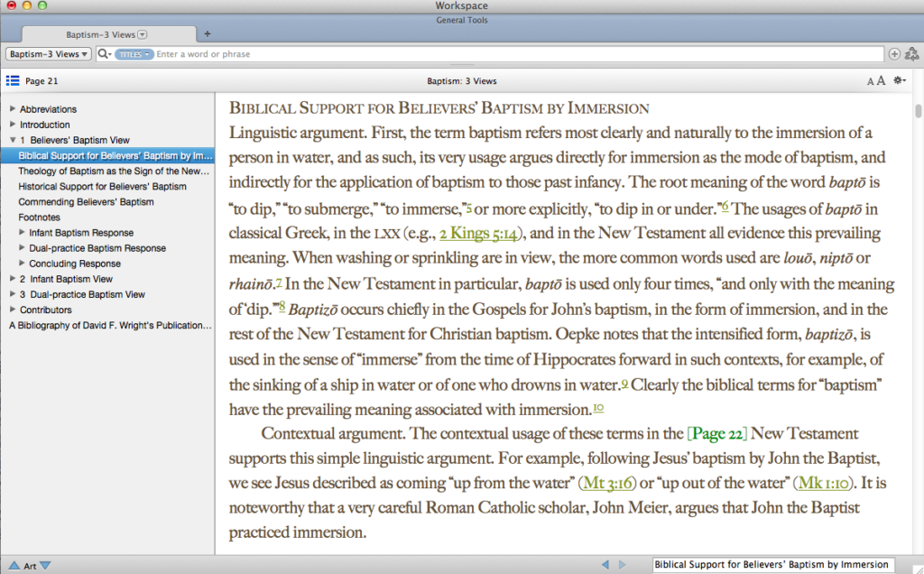The image size is (924, 574).
Task: Click the recycle icon at top right
Action: [911, 54]
